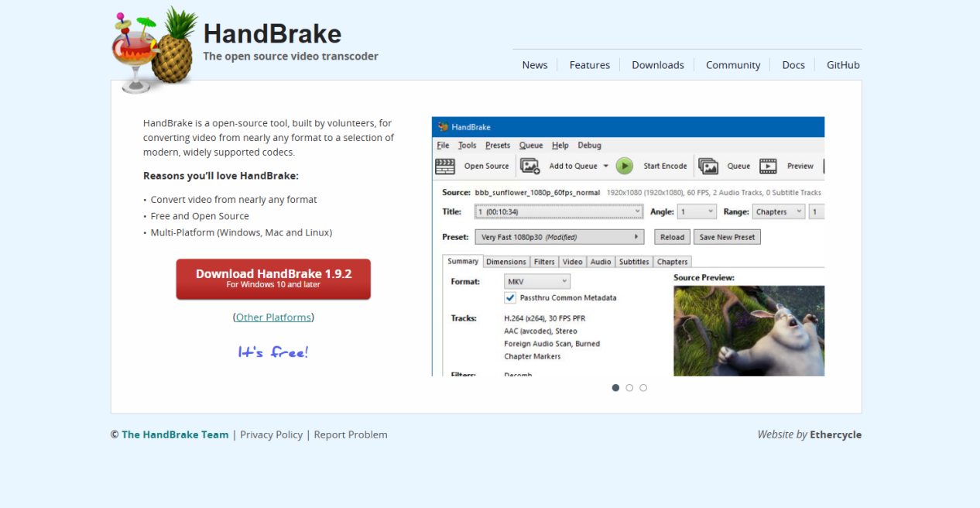Click the green Start Encode play icon

[x=625, y=166]
